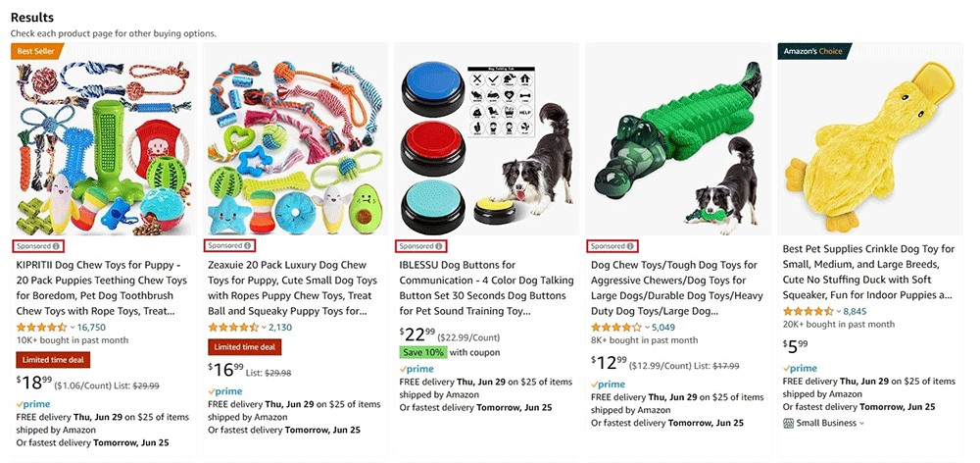The image size is (980, 463).
Task: Click Sponsored info icon on Zeaxuie listing
Action: (248, 246)
